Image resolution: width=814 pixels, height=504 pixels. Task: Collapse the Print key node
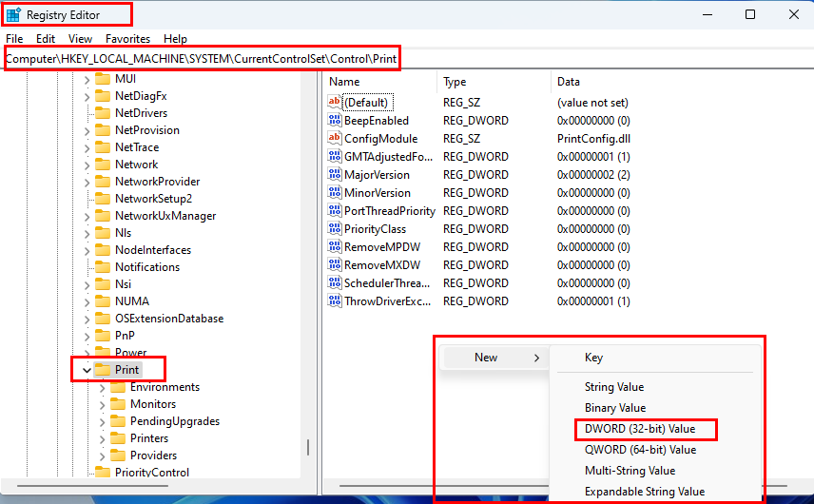87,370
